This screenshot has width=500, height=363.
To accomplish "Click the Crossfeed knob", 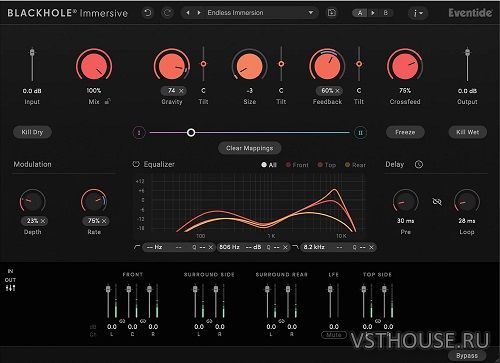I will click(405, 66).
